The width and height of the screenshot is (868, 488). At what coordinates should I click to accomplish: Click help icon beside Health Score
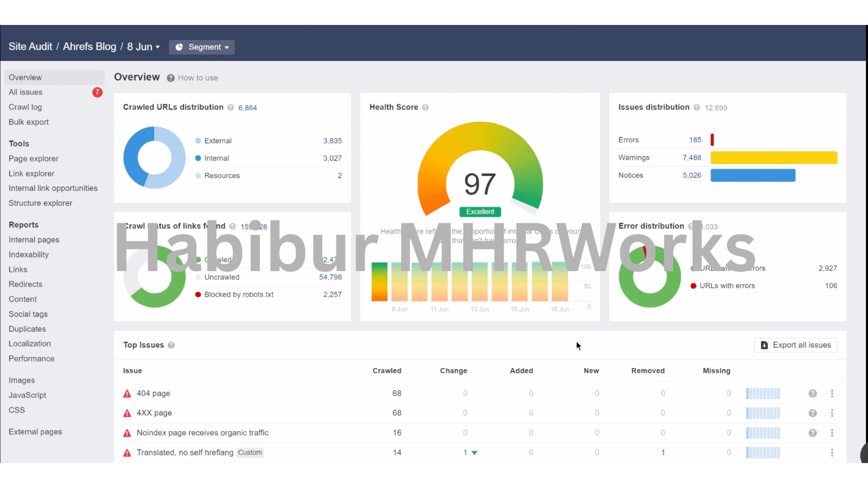pos(425,107)
